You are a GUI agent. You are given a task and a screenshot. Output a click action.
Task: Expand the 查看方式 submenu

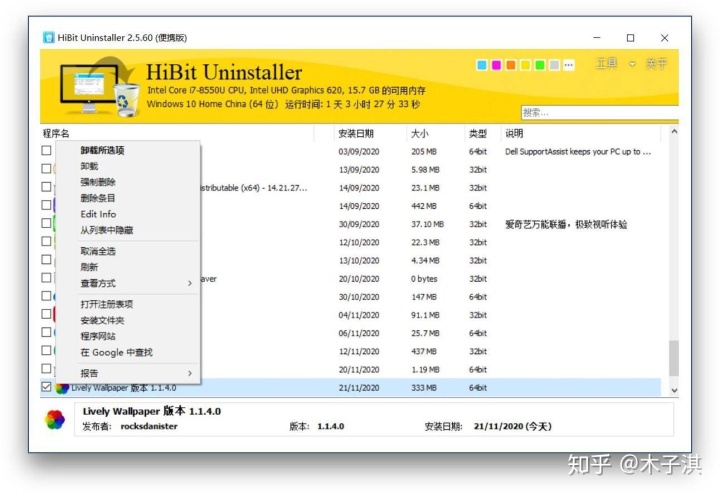[x=128, y=284]
